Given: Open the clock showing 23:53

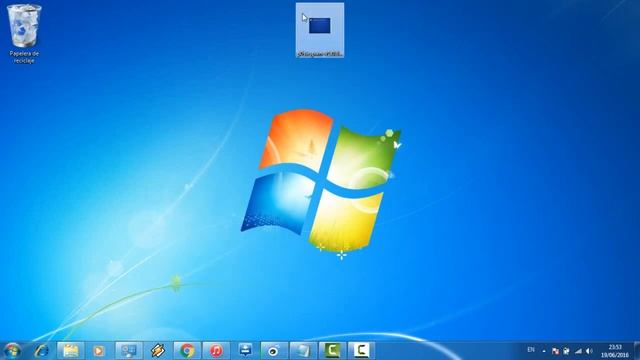Looking at the screenshot, I should click(x=615, y=351).
